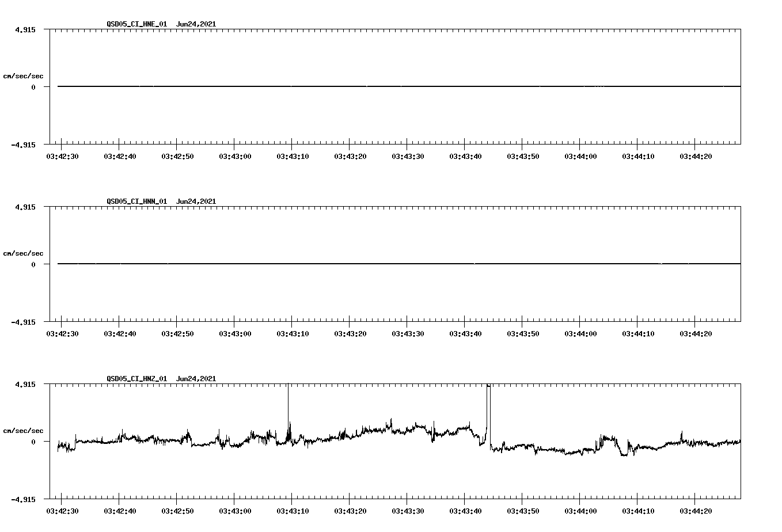The image size is (782, 532).
Task: Click 03:42:50 time label under HNE chart
Action: pos(177,156)
